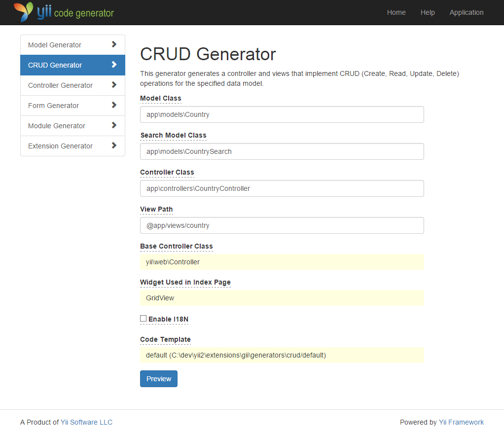Go to the Application menu item

466,12
